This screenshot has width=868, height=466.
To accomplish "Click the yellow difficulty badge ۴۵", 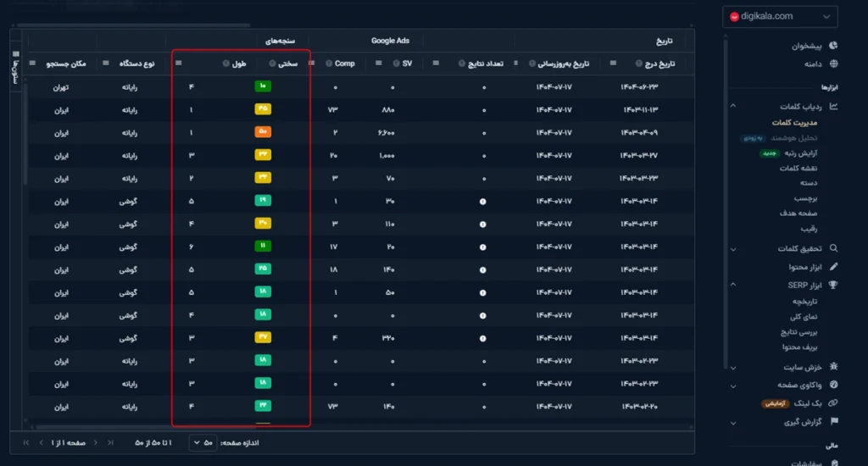I will [x=263, y=109].
